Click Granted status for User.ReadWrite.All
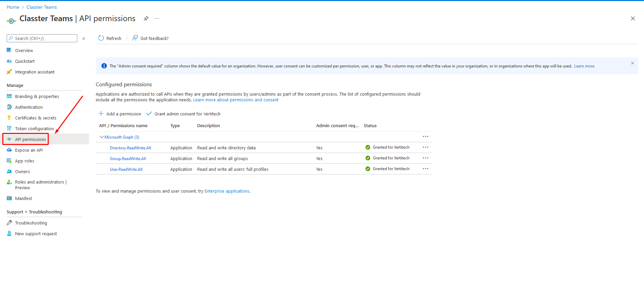This screenshot has height=306, width=644. tap(387, 169)
